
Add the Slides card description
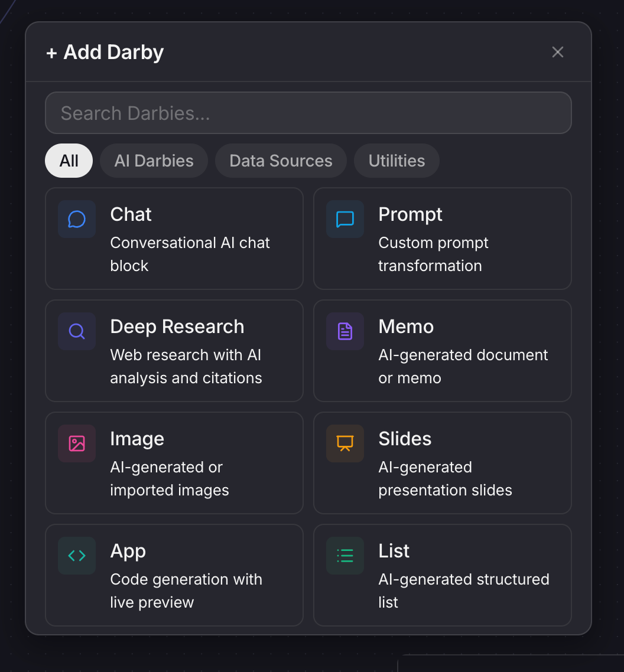click(x=444, y=478)
